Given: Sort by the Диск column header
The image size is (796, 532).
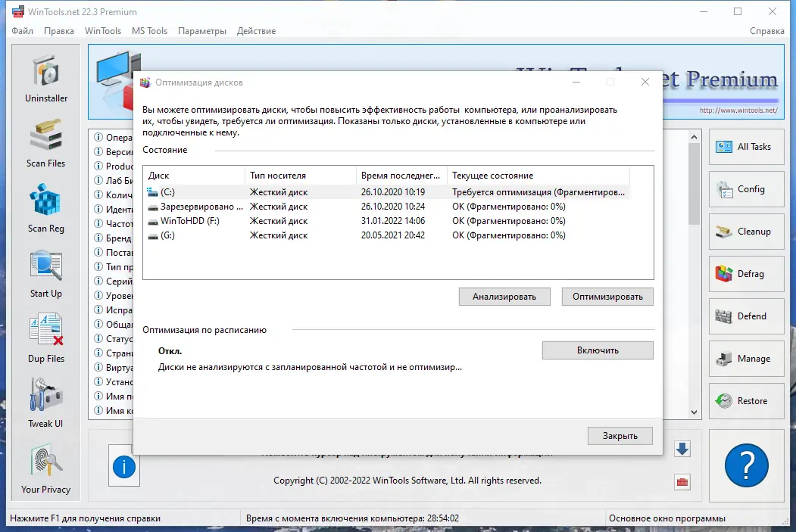Looking at the screenshot, I should click(x=195, y=176).
